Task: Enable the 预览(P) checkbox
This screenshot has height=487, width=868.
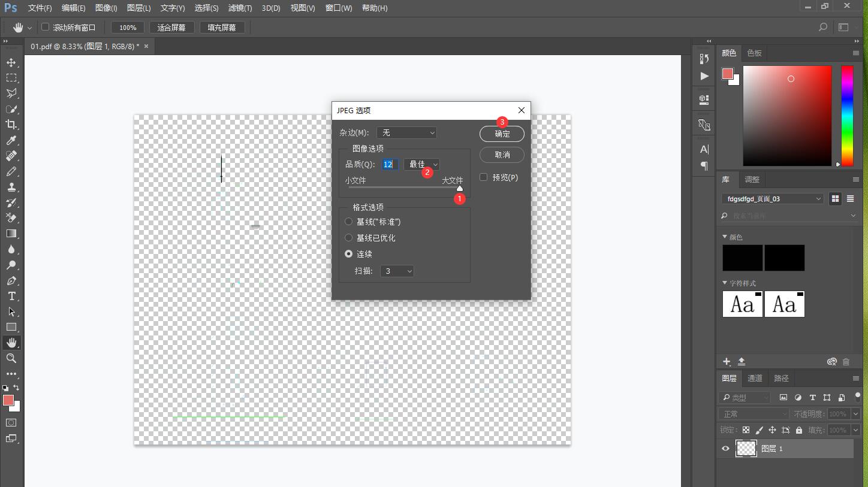Action: 484,177
